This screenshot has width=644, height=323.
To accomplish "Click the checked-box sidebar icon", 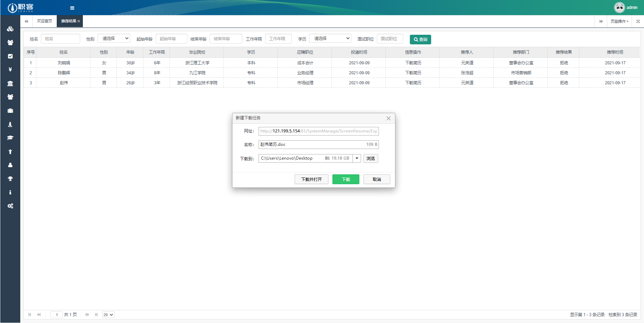I will coord(10,56).
